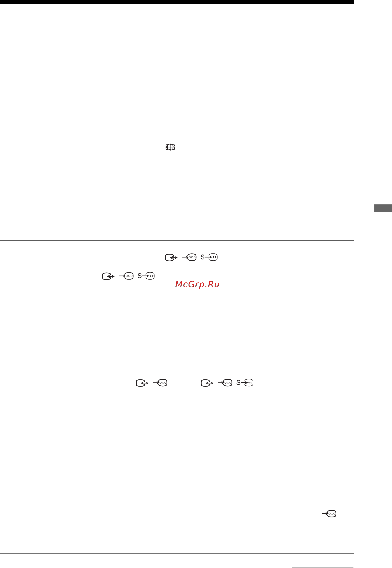392x568 pixels.
Task: Click the leftmost SCART icon in the third icon row
Action: tap(142, 383)
